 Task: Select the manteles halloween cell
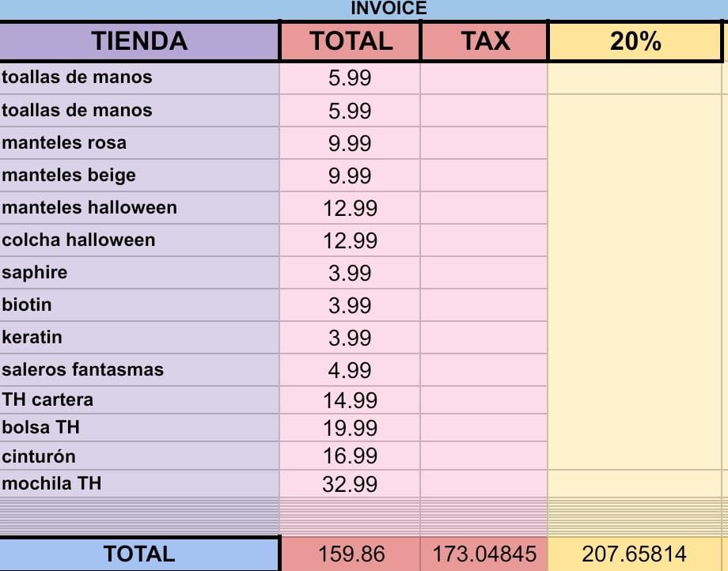pyautogui.click(x=139, y=208)
